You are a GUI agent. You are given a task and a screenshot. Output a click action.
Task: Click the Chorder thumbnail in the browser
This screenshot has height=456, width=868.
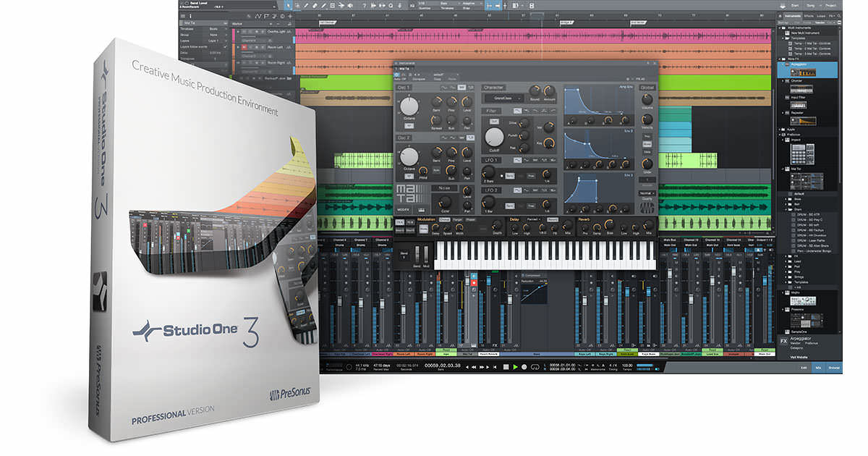click(802, 88)
